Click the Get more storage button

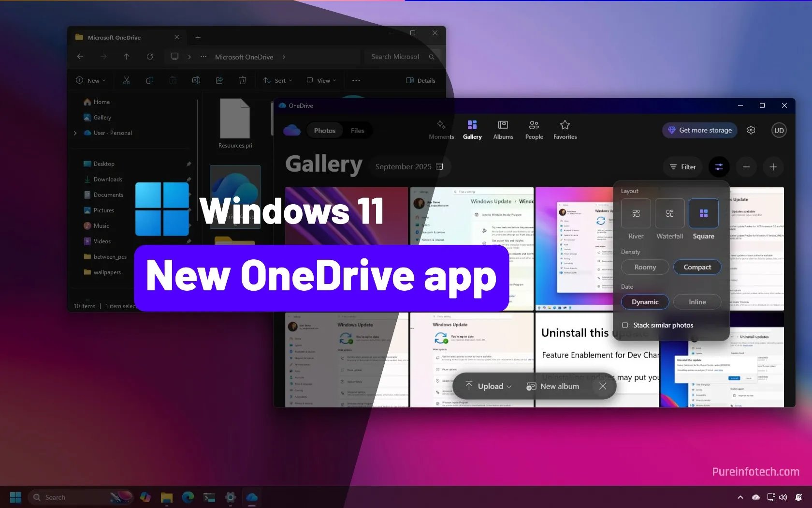pos(699,130)
